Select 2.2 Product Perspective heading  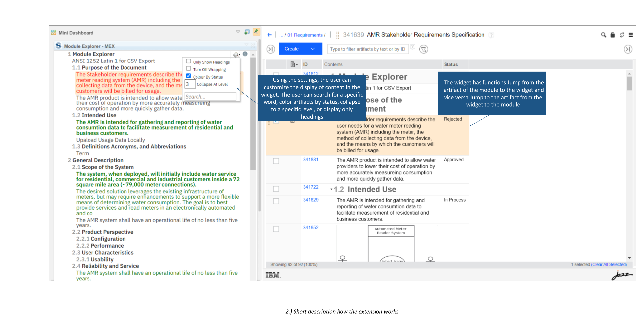(x=103, y=232)
